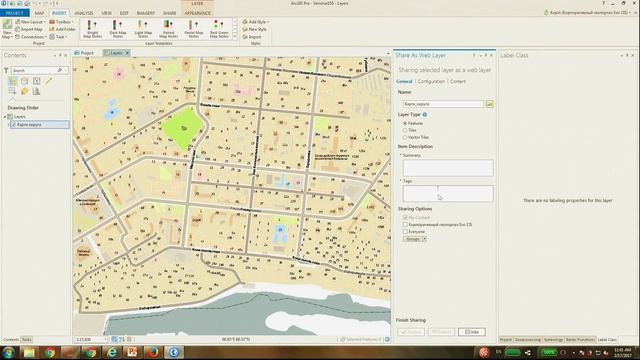Select Paired Map Notes template
640x360 pixels.
click(x=168, y=29)
